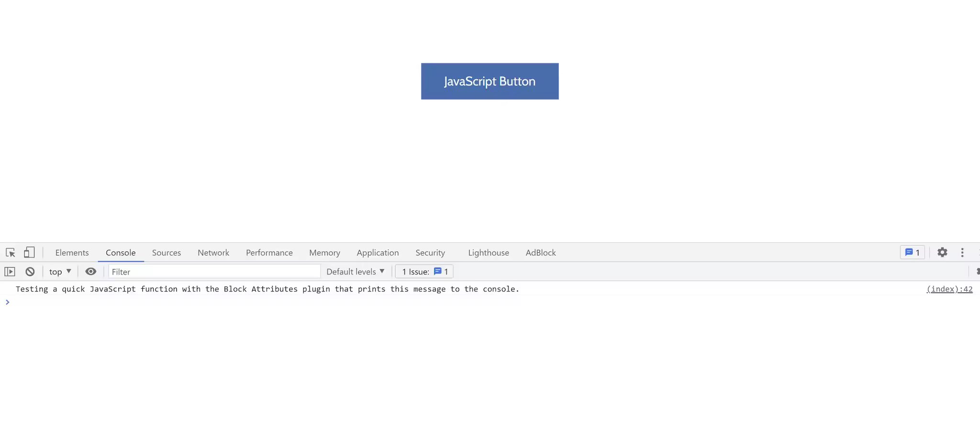Switch to the Elements tab
Image resolution: width=980 pixels, height=445 pixels.
pyautogui.click(x=72, y=253)
